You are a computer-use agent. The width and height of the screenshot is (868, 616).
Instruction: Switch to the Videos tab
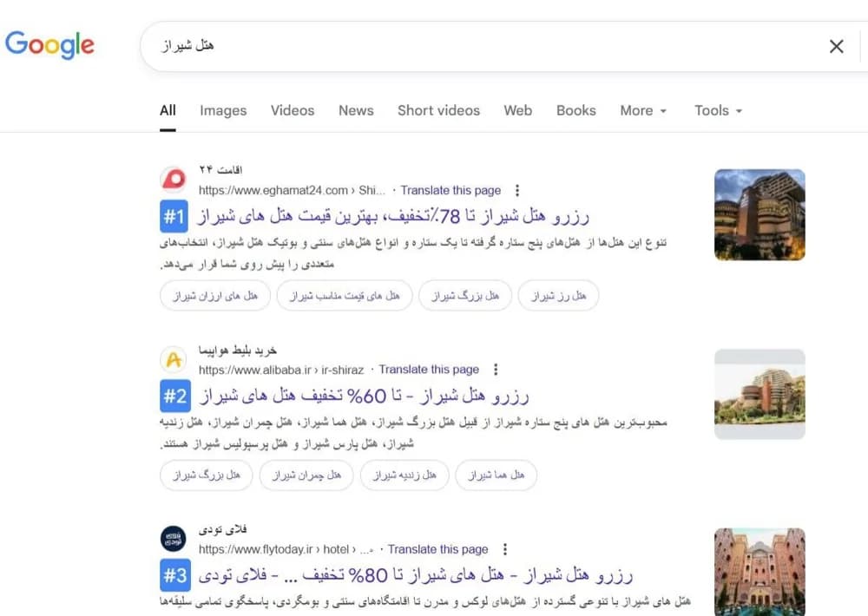[x=293, y=111]
